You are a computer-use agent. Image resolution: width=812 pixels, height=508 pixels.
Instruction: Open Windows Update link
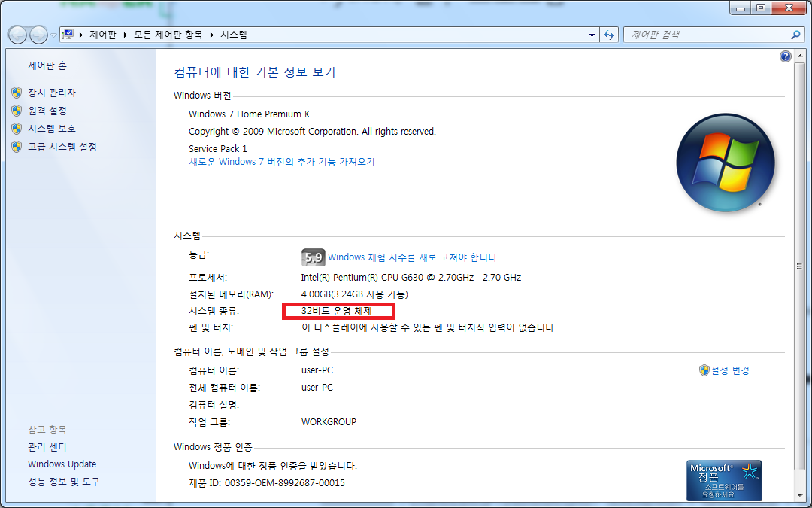coord(62,464)
